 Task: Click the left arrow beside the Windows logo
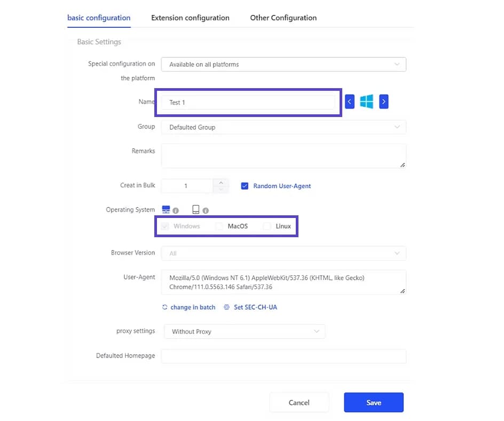pos(350,102)
